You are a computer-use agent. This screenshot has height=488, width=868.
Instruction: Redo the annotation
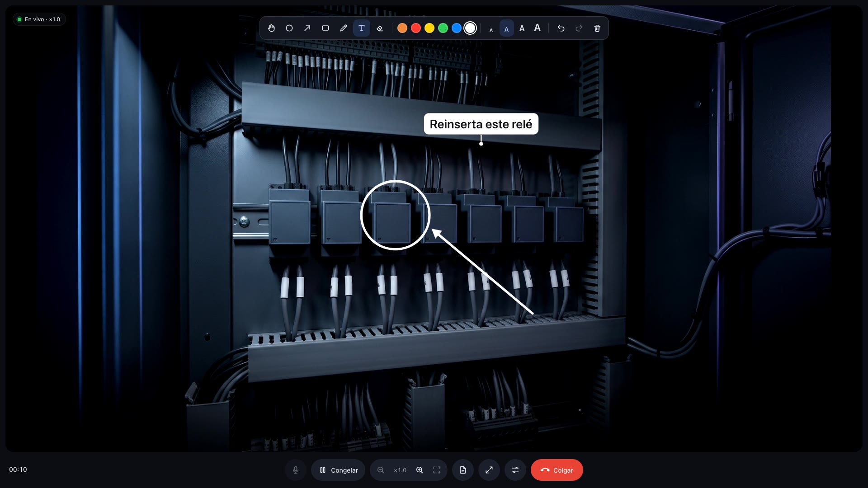click(x=579, y=28)
